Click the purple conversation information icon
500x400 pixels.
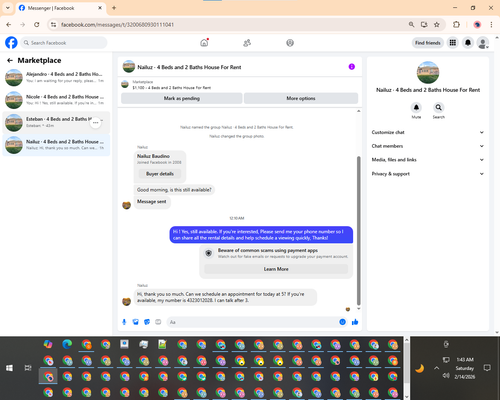coord(352,67)
